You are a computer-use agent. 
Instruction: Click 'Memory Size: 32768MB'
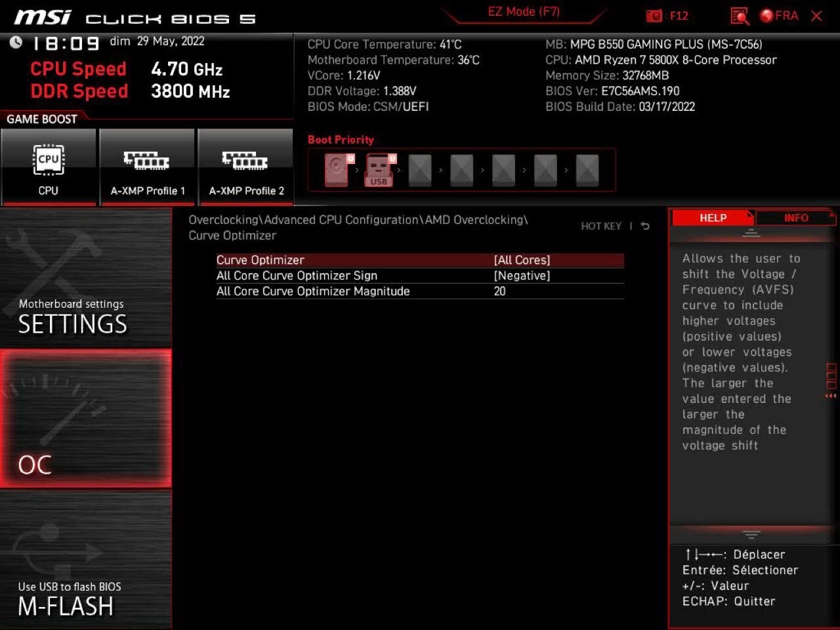pos(607,75)
